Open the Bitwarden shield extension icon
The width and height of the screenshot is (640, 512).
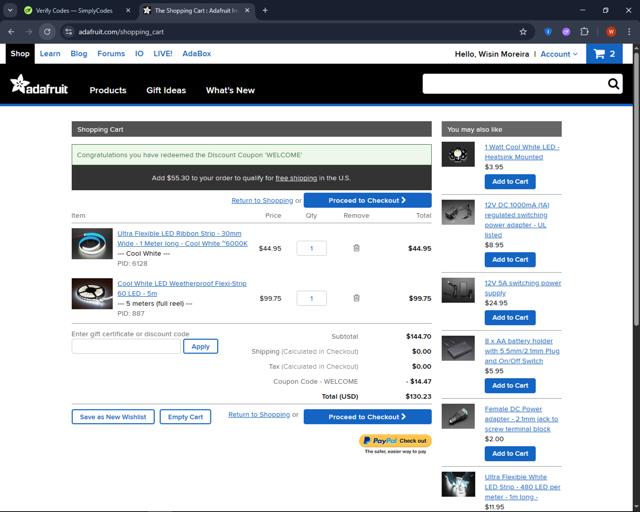click(x=548, y=32)
